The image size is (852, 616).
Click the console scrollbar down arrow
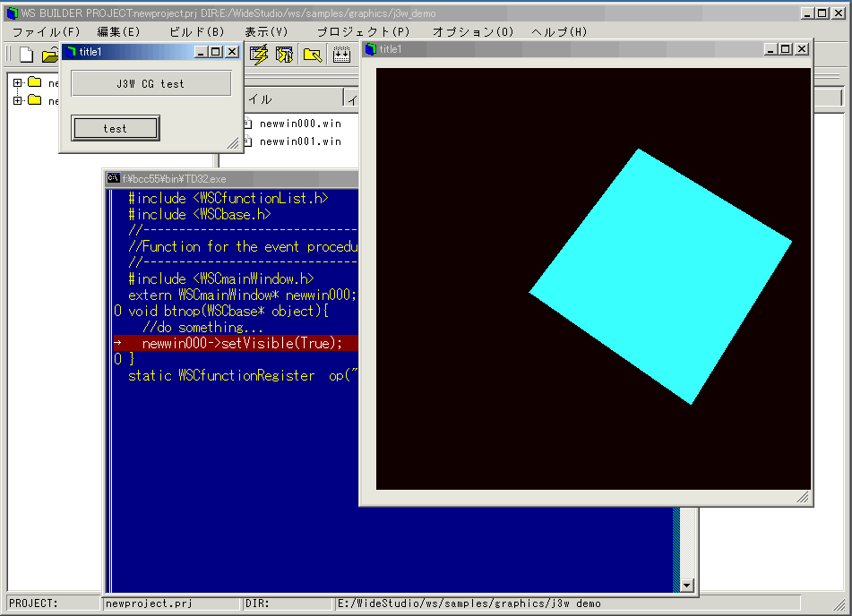687,585
